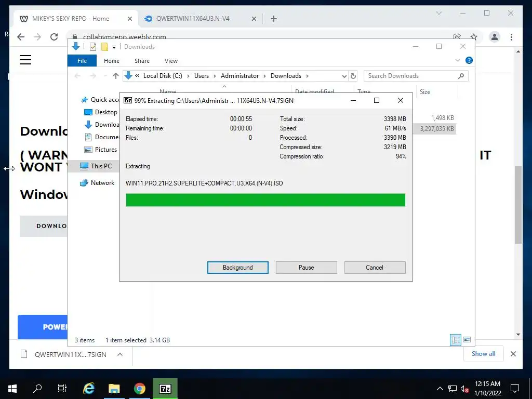
Task: Click the 1,498 KB size cell
Action: click(x=443, y=118)
